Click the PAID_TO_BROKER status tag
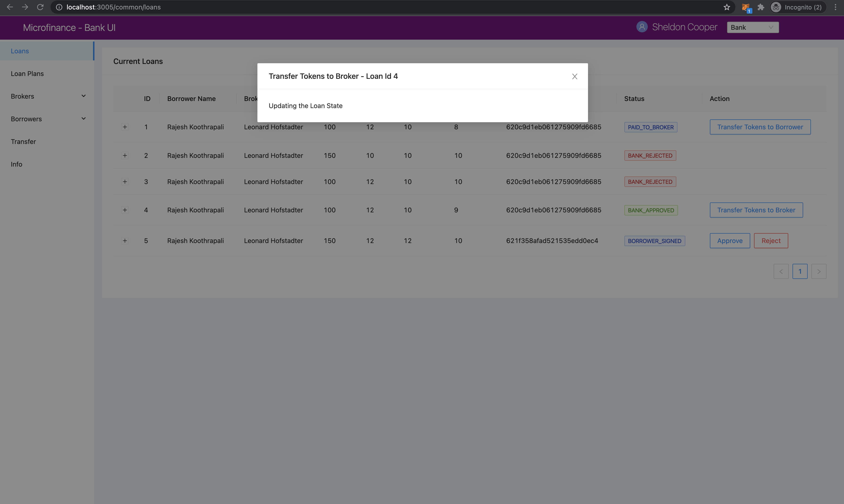This screenshot has height=504, width=844. click(x=651, y=127)
